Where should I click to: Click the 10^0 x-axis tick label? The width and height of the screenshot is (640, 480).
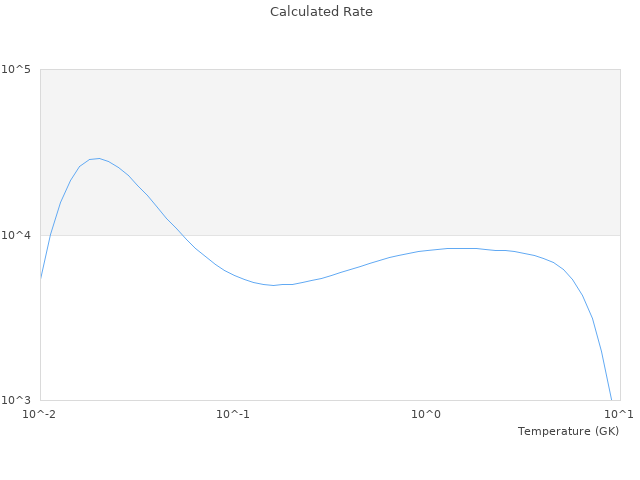(426, 415)
